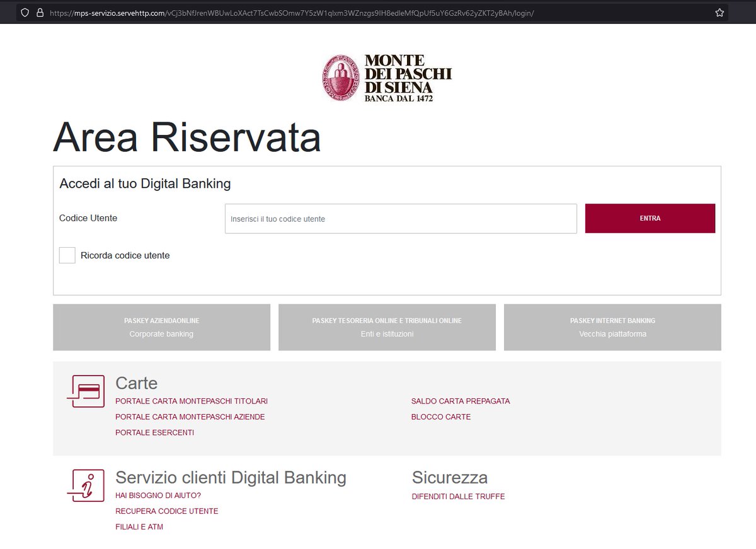Click the ENTRA login button
Screen dimensions: 756x549
650,219
